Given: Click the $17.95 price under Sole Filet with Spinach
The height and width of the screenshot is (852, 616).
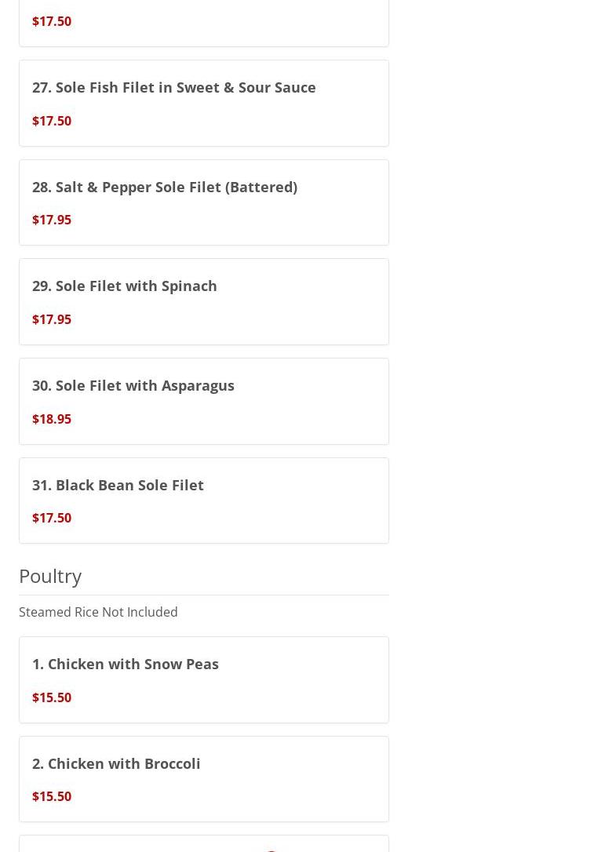Looking at the screenshot, I should coord(52,319).
